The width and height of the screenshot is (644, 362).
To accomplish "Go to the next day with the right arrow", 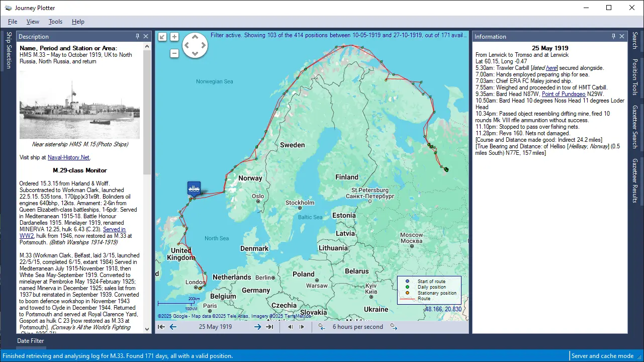I will (x=257, y=327).
